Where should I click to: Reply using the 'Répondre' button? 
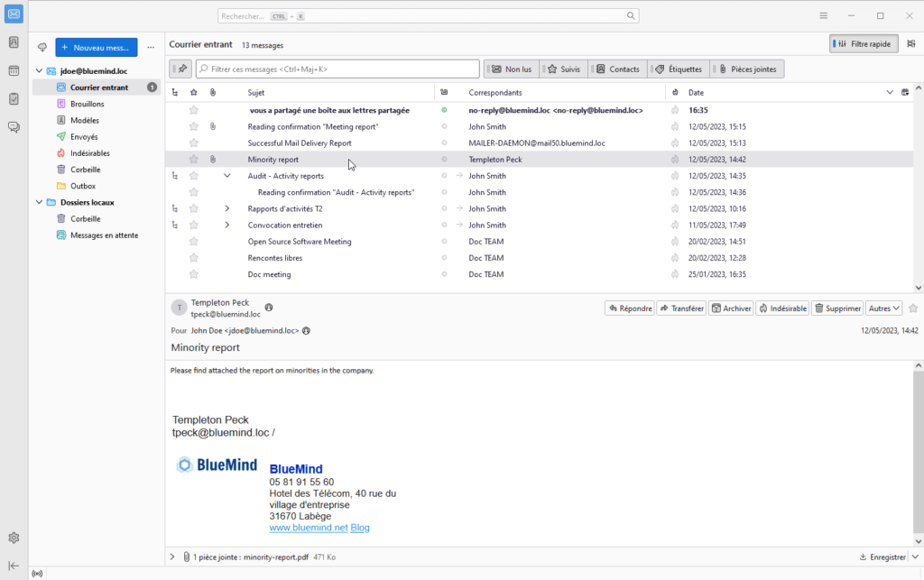tap(629, 308)
